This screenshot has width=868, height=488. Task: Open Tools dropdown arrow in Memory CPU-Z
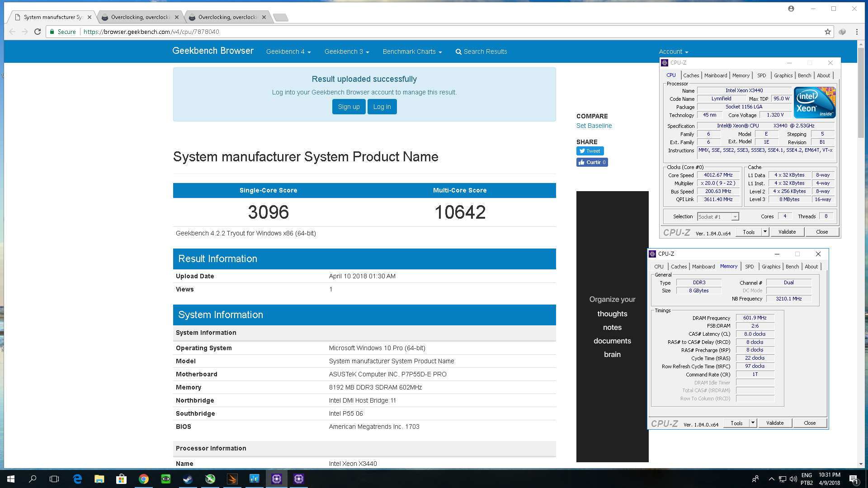pos(753,423)
